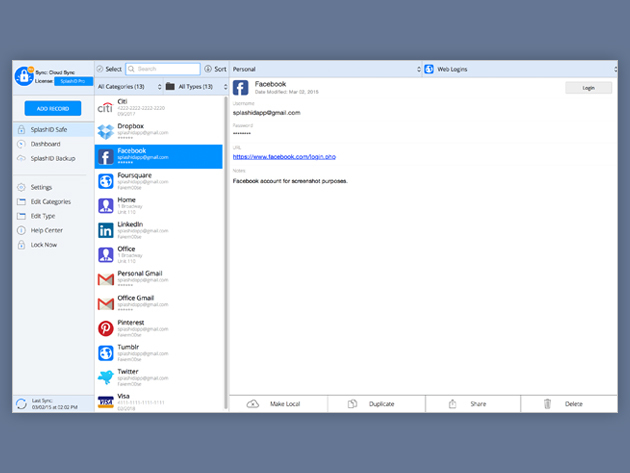Click the Visa card icon
This screenshot has width=630, height=473.
[106, 402]
